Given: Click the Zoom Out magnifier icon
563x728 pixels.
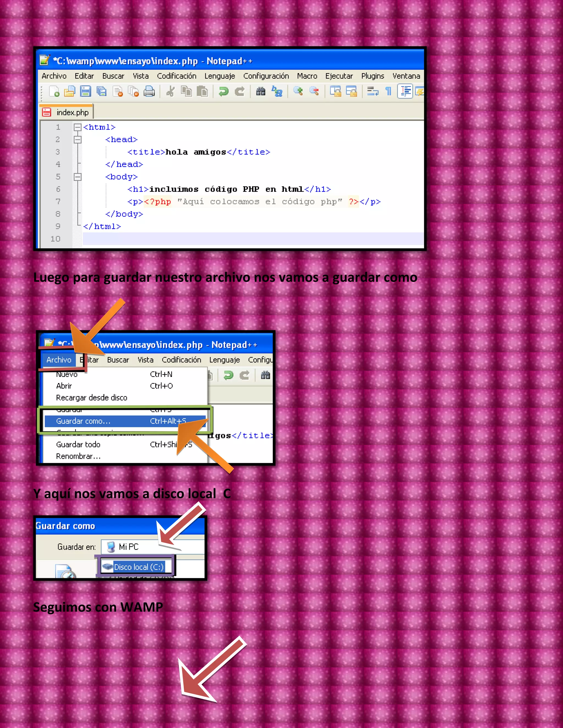Looking at the screenshot, I should pos(314,91).
